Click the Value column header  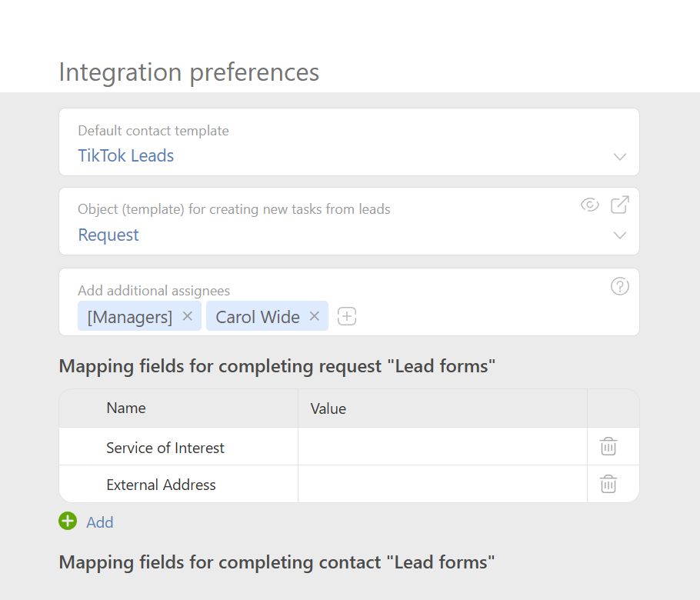point(328,408)
